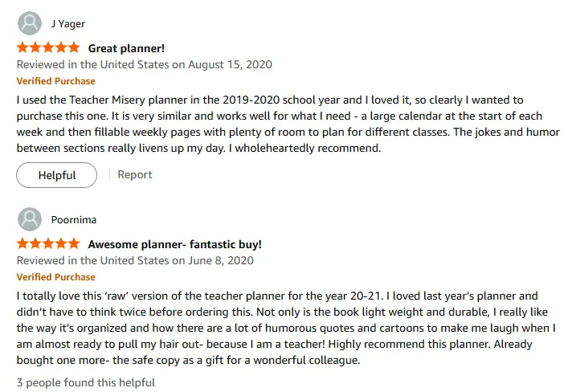
Task: Report J Yager's review
Action: point(135,174)
